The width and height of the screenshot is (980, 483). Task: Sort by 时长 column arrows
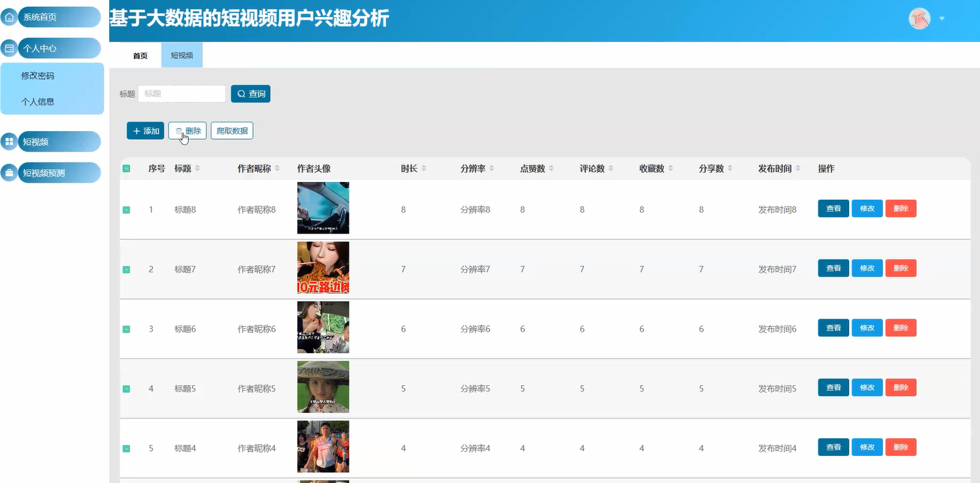[424, 168]
